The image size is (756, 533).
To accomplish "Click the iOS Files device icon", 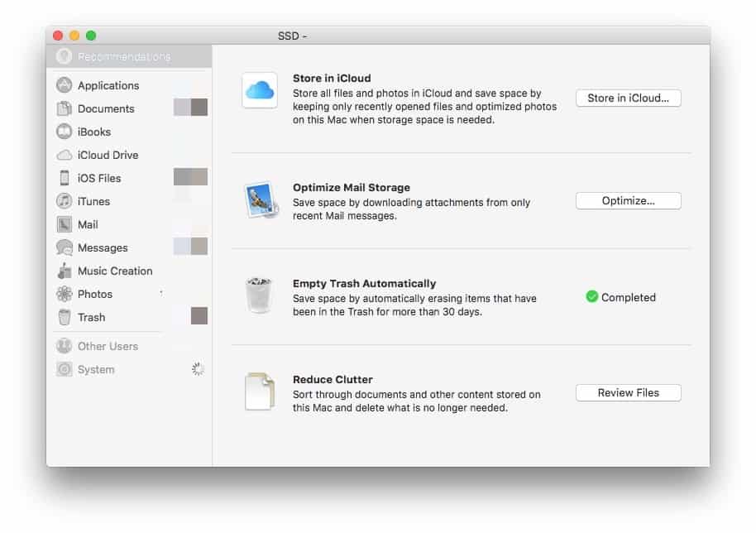I will 64,178.
